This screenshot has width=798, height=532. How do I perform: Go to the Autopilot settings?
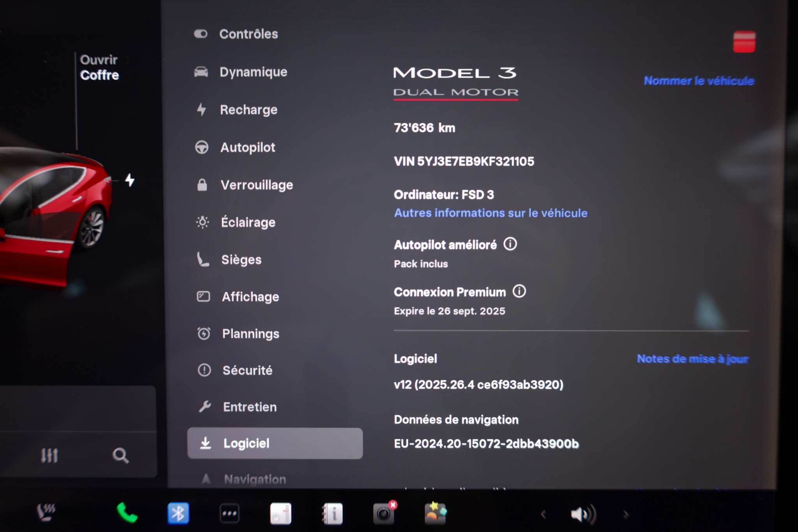[x=248, y=147]
